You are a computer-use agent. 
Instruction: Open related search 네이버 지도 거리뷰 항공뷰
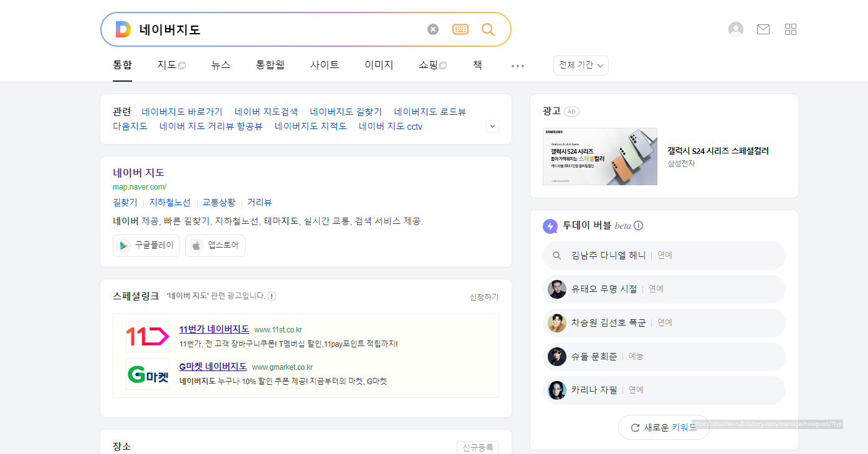point(211,127)
